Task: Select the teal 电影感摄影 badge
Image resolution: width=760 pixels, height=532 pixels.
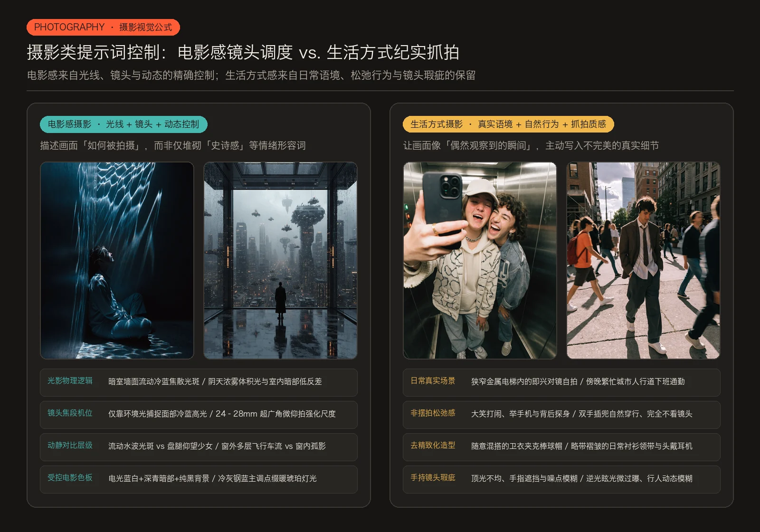Action: [123, 124]
